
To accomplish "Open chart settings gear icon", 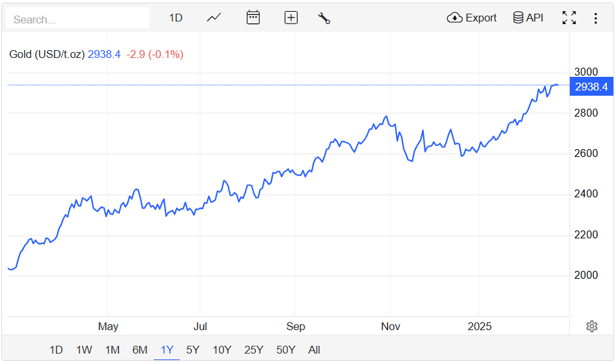I will pos(591,326).
